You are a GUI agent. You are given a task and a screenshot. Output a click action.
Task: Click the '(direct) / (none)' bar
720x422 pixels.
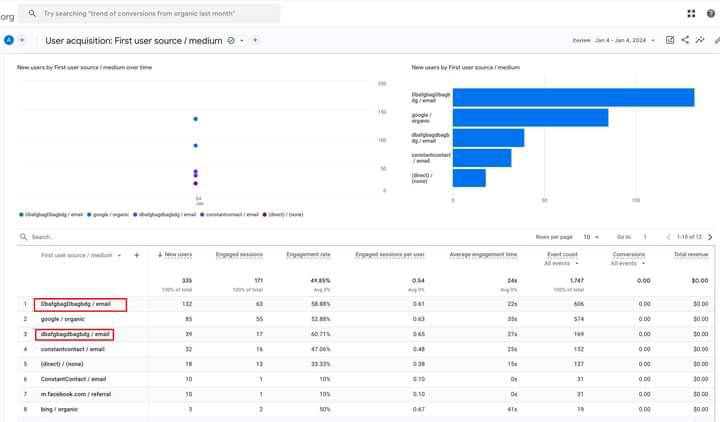(x=469, y=178)
